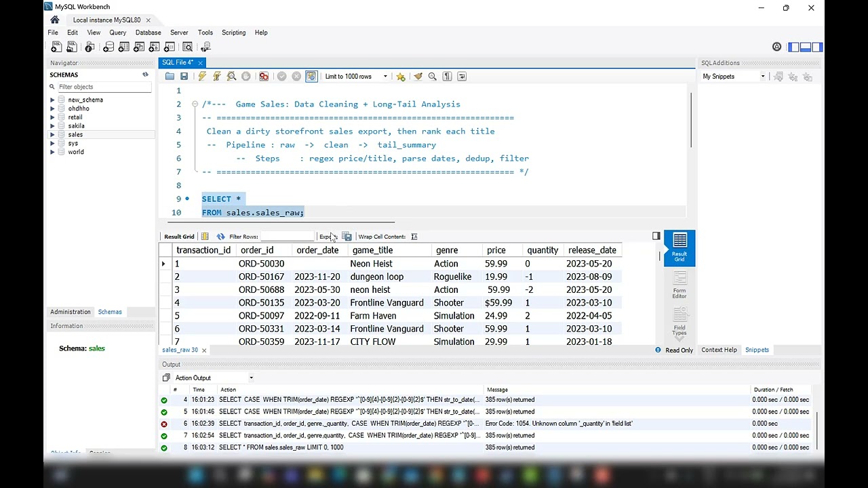Run EXPLAIN on the current statement
868x488 pixels.
(x=231, y=77)
